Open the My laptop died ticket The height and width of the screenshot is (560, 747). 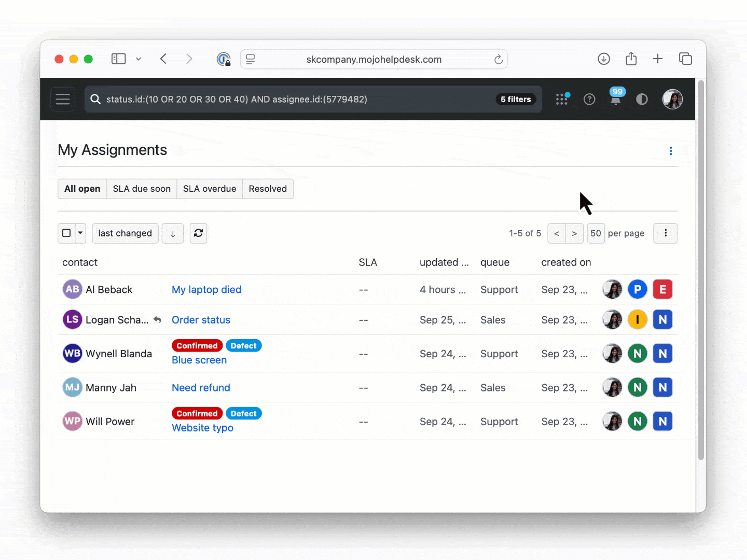tap(206, 289)
